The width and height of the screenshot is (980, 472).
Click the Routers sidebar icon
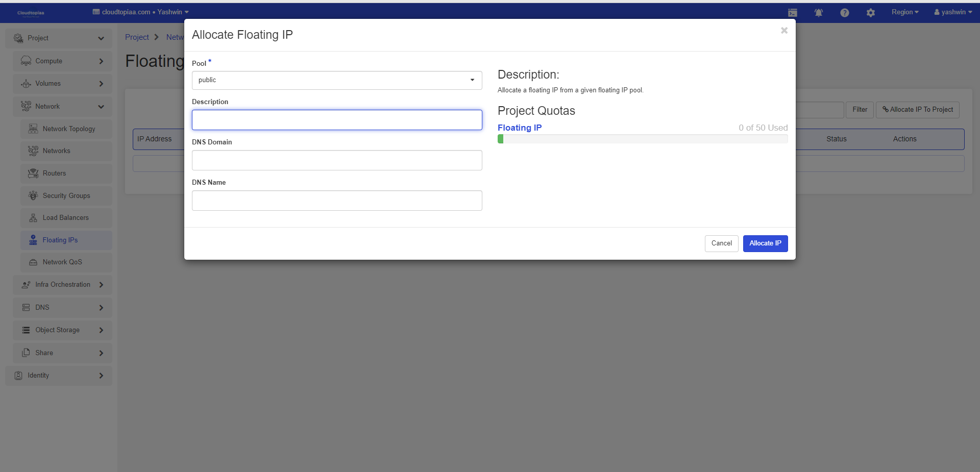pos(33,173)
